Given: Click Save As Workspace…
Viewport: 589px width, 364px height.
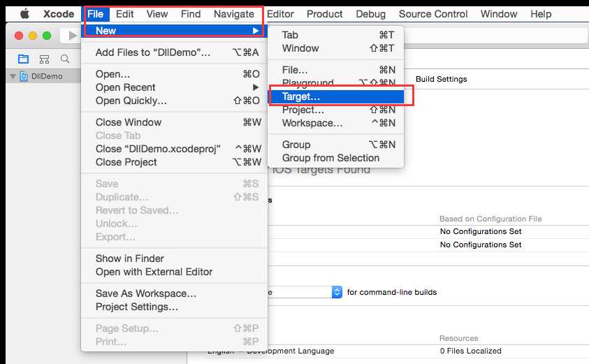Looking at the screenshot, I should [x=145, y=293].
